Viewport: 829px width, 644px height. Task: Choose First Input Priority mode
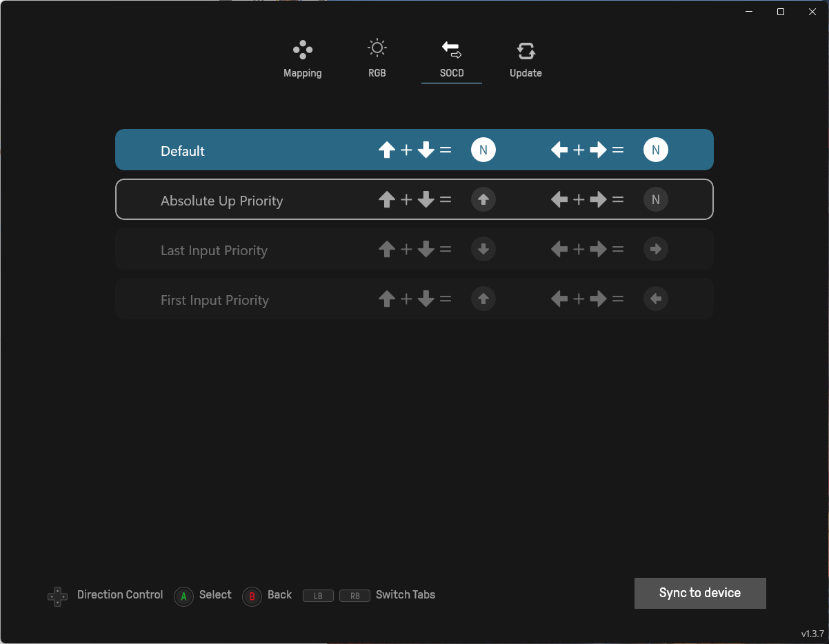(415, 299)
